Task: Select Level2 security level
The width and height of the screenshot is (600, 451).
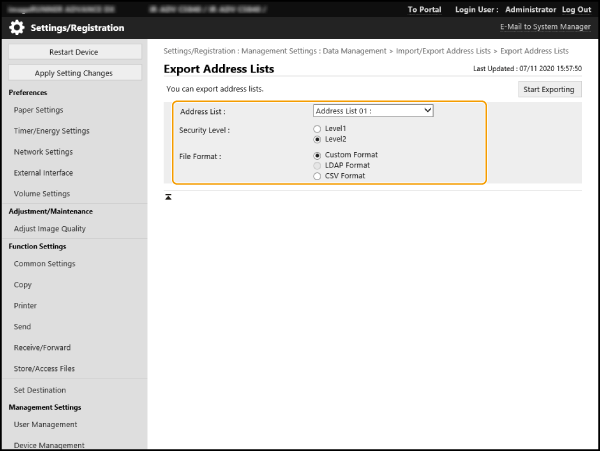Action: pyautogui.click(x=318, y=140)
